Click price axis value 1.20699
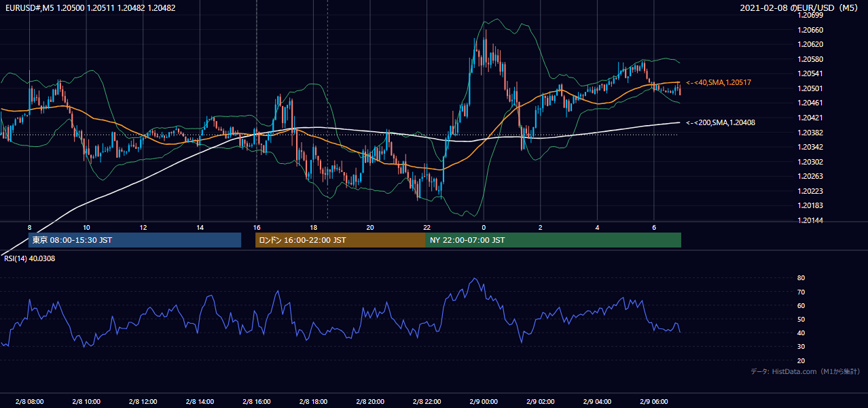 810,15
